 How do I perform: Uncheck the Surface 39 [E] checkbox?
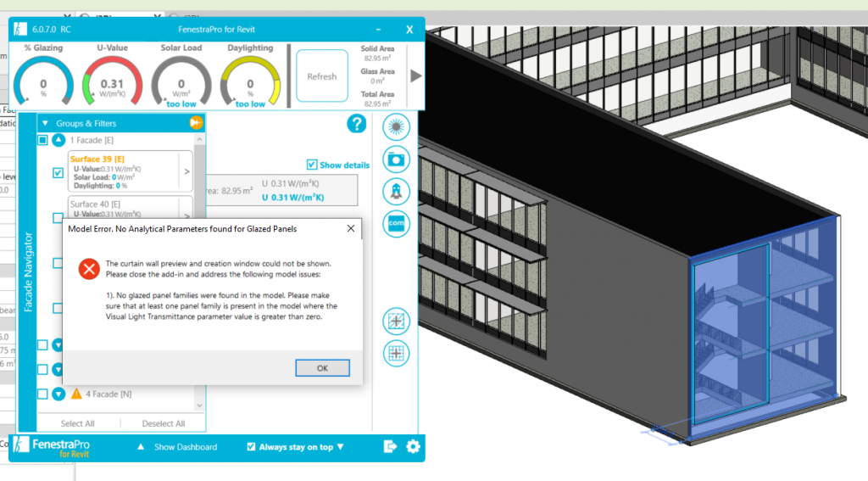point(58,173)
